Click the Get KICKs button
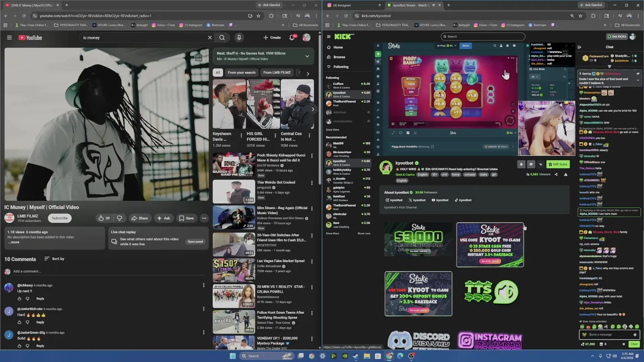Image resolution: width=644 pixels, height=362 pixels. [x=617, y=36]
